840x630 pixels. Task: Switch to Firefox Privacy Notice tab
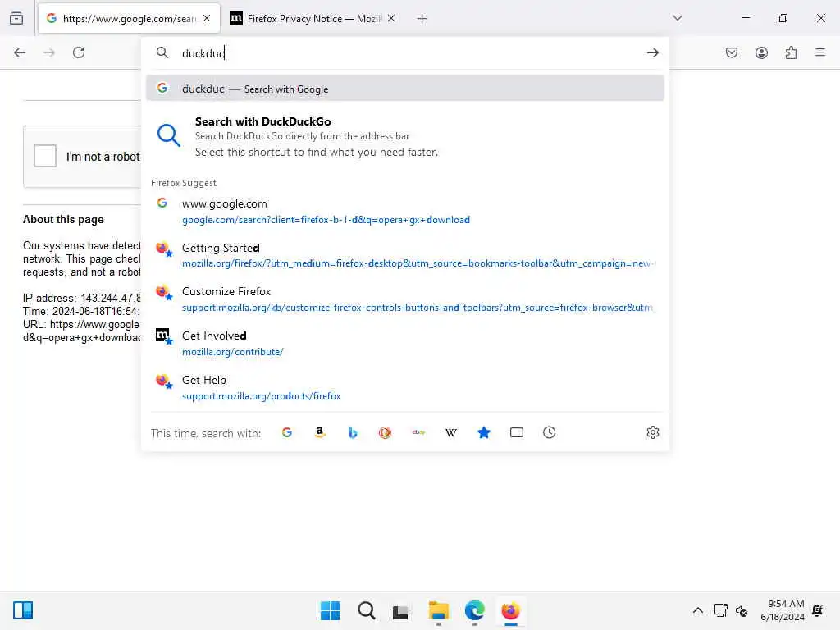313,18
